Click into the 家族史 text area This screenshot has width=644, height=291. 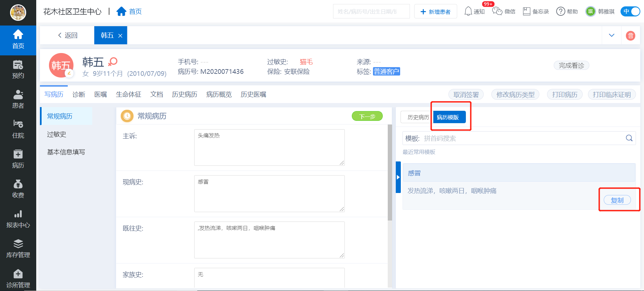(x=269, y=278)
